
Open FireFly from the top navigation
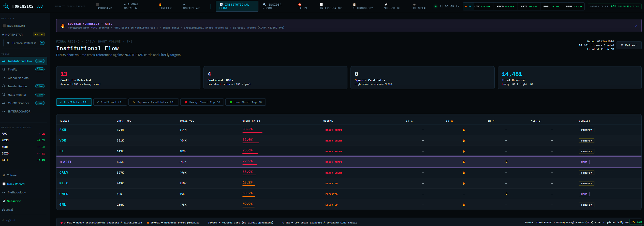click(x=165, y=6)
